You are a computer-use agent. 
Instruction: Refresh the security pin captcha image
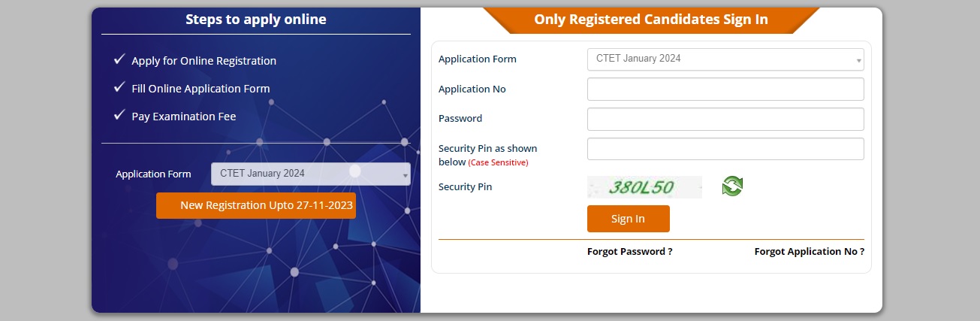[732, 186]
